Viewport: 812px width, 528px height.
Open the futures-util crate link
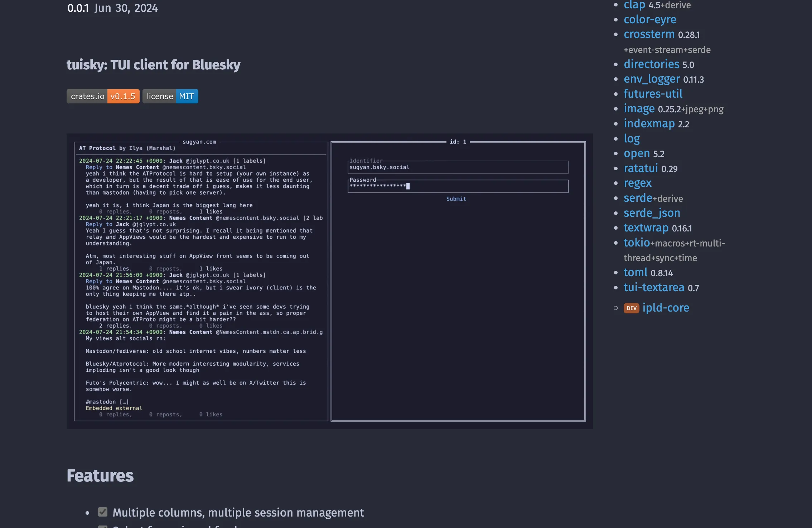pyautogui.click(x=653, y=94)
